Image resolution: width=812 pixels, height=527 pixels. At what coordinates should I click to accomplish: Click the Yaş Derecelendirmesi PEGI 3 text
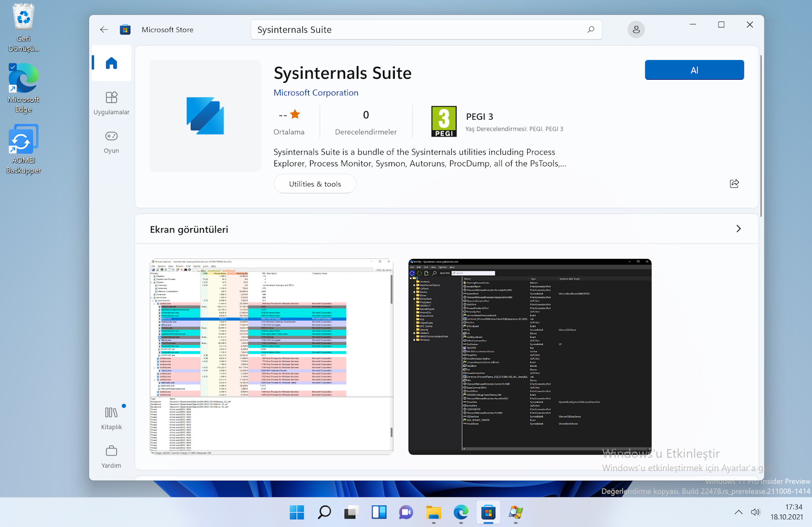tap(514, 129)
